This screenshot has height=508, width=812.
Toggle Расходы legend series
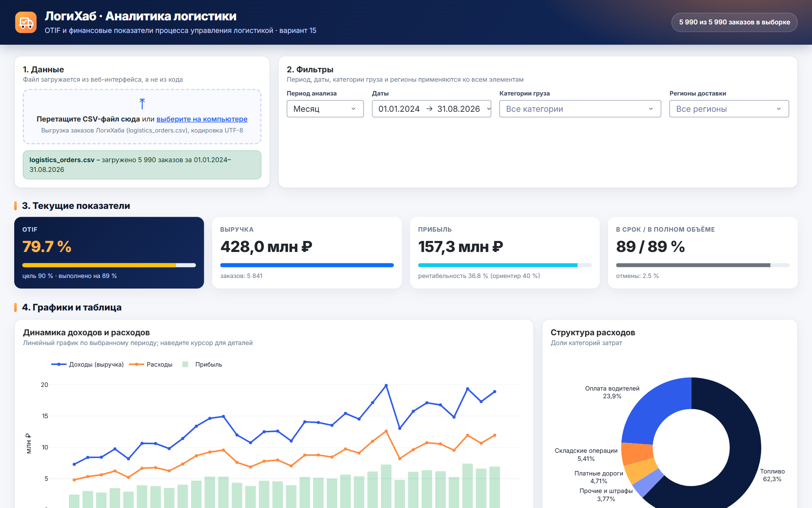pos(151,365)
